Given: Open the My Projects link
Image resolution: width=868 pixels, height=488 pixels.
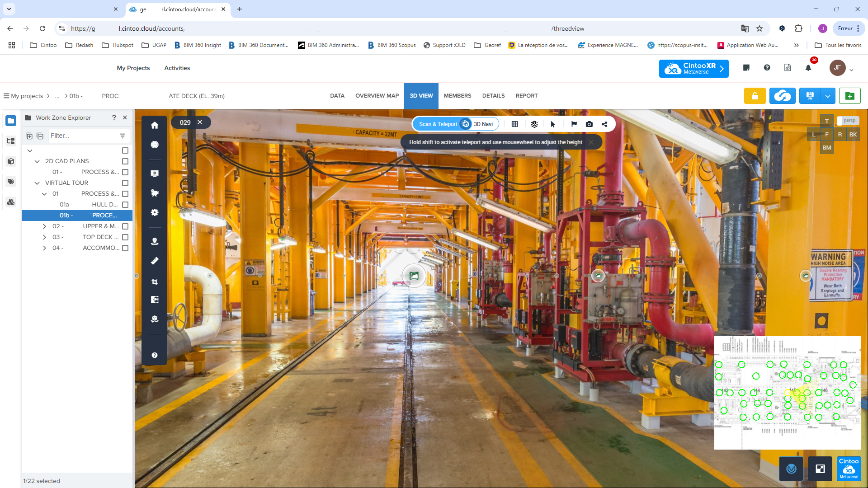Looking at the screenshot, I should click(x=133, y=68).
